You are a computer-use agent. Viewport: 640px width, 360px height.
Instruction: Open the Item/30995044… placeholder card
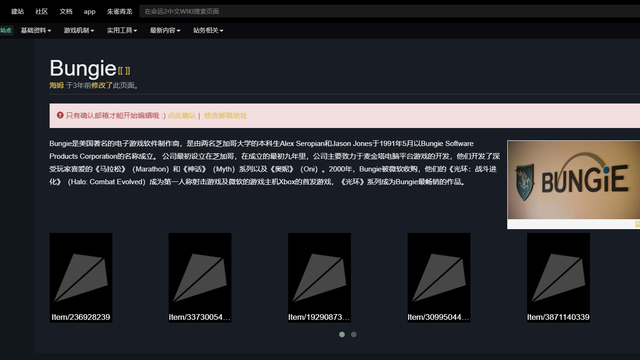coord(439,278)
